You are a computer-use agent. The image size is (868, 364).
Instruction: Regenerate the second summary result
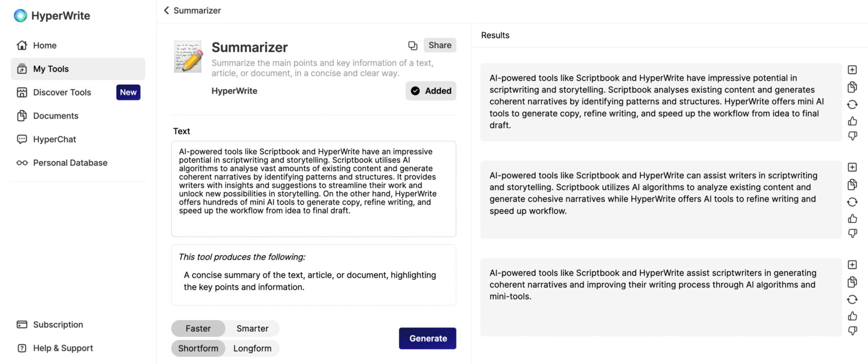(x=852, y=202)
